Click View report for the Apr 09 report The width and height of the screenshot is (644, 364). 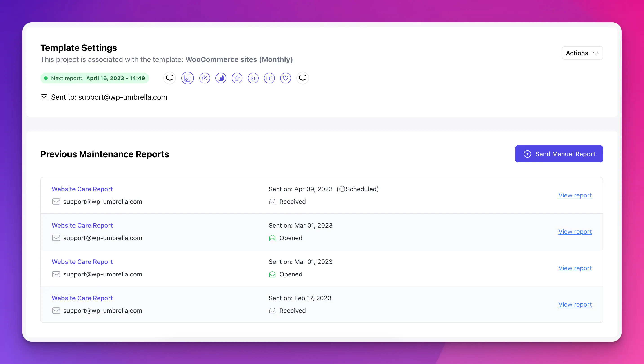(575, 195)
